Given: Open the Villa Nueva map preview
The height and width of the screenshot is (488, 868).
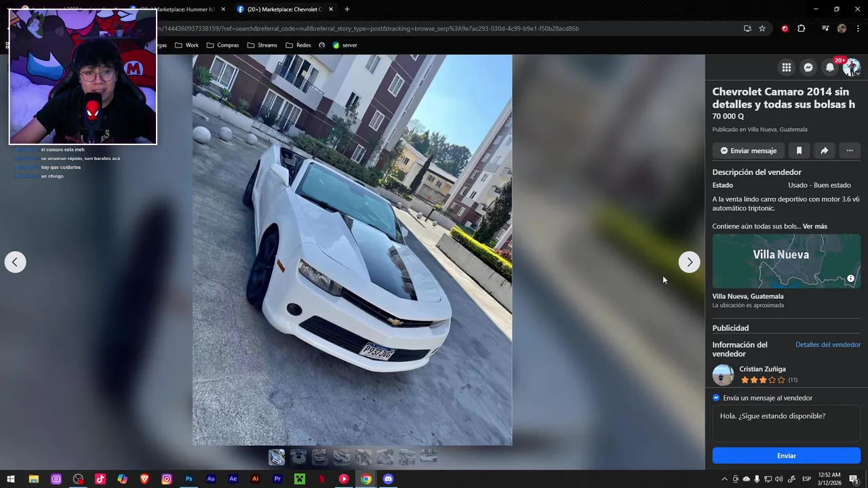Looking at the screenshot, I should coord(787,261).
